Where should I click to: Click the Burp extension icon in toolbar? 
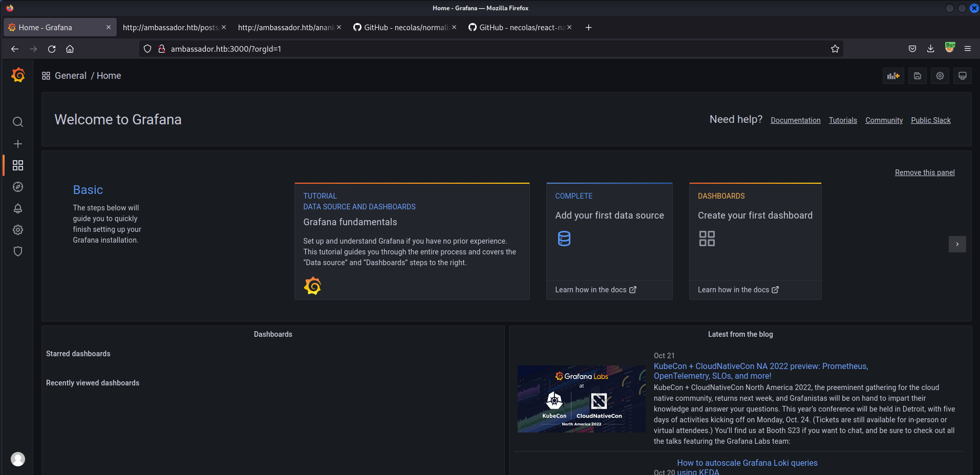pyautogui.click(x=950, y=47)
